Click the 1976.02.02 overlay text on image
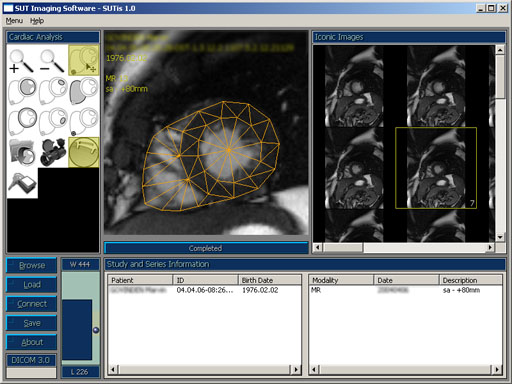The width and height of the screenshot is (512, 384). (x=126, y=58)
